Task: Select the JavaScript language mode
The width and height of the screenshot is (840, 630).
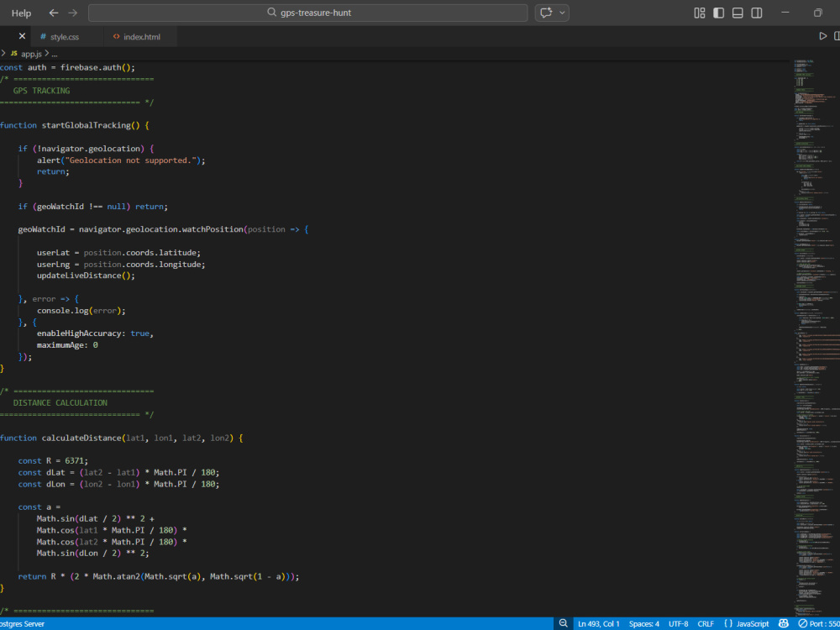Action: pyautogui.click(x=753, y=623)
